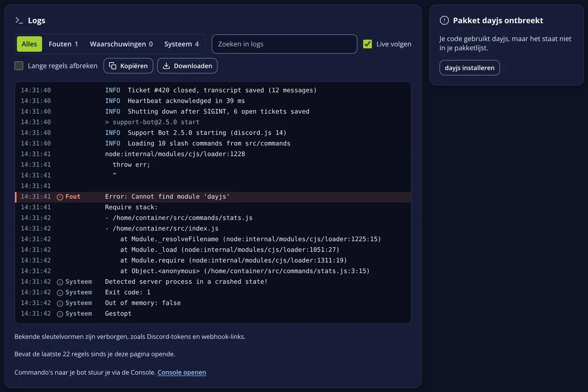This screenshot has width=588, height=392.
Task: Click the 'Heartbeat acknowledged in 39 ms' line
Action: click(x=213, y=101)
